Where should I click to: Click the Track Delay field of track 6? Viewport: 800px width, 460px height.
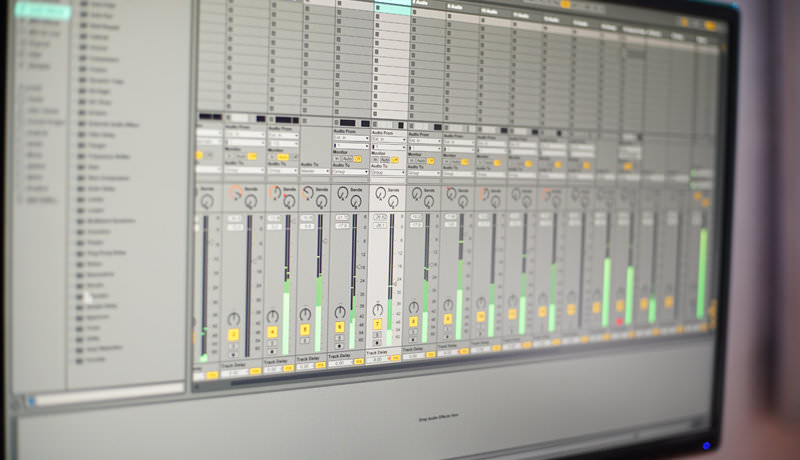[340, 362]
